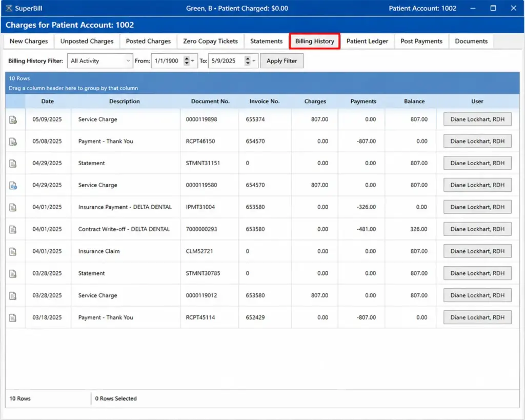This screenshot has width=525, height=420.
Task: Click the user button in the STMNT31151 row
Action: click(477, 163)
